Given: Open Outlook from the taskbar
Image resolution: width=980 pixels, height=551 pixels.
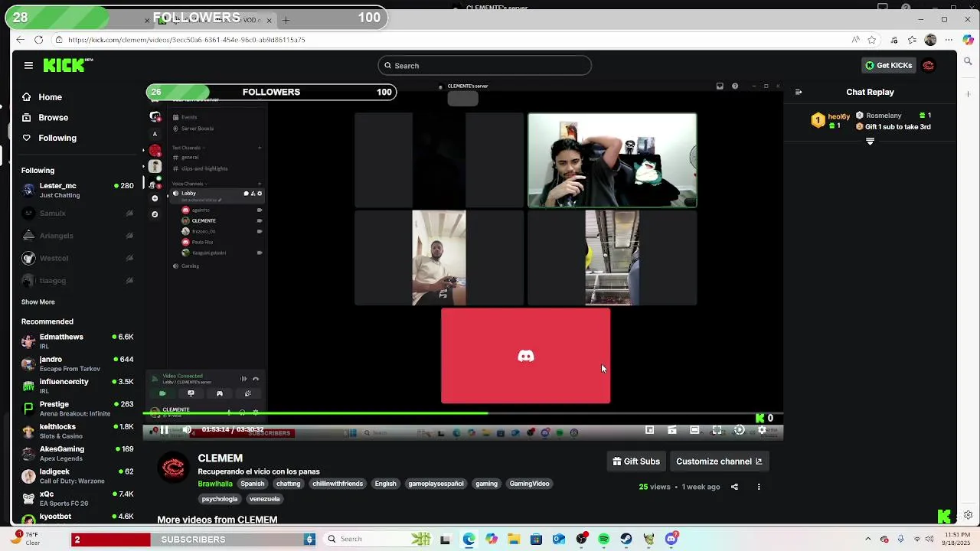Looking at the screenshot, I should (559, 539).
